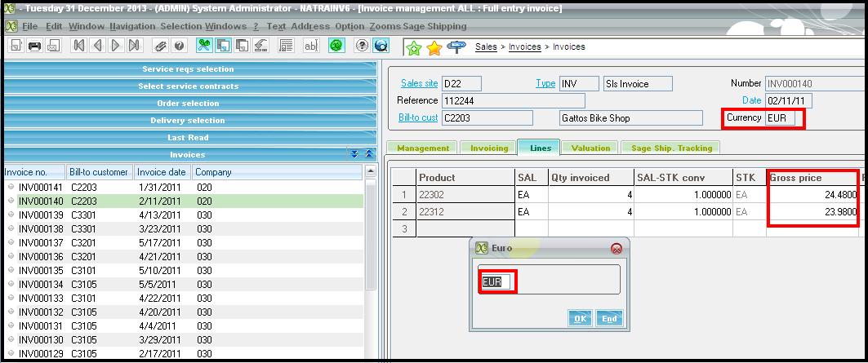Click the grey overlapping windows icon
The height and width of the screenshot is (363, 868).
coord(242,46)
